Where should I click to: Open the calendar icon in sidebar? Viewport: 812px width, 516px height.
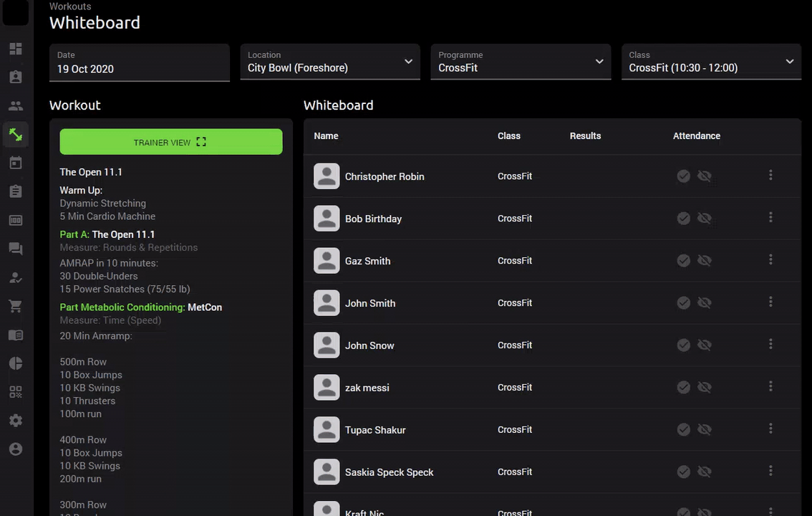pos(16,163)
